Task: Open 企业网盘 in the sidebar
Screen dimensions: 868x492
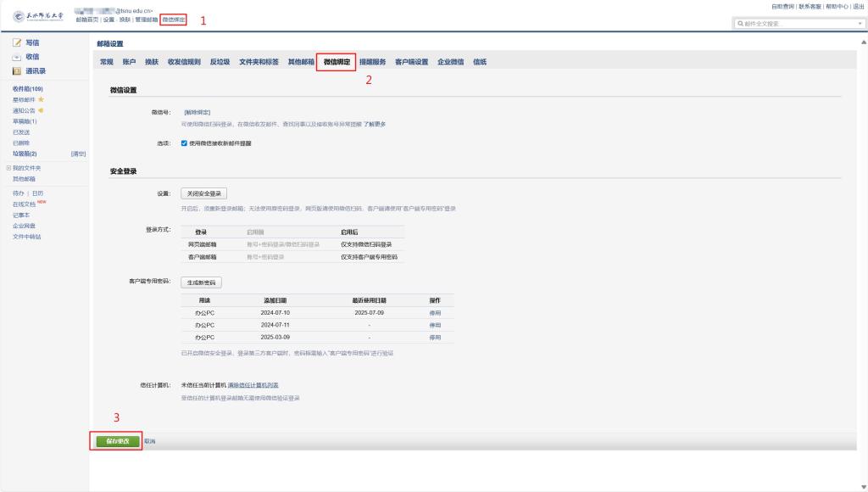Action: [x=24, y=226]
